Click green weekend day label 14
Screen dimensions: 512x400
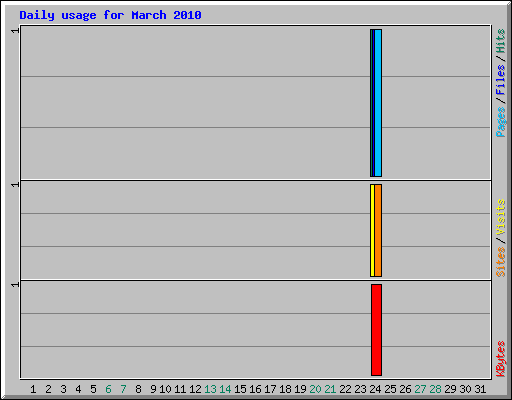[225, 389]
